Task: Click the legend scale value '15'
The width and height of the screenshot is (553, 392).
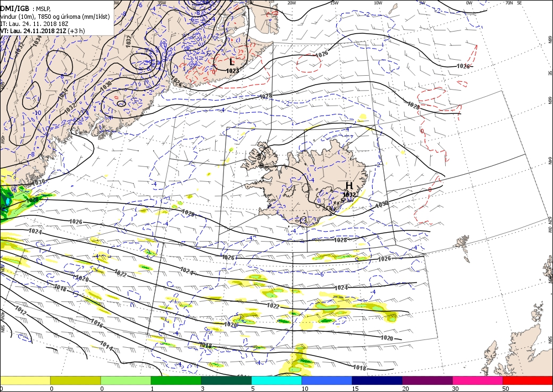Action: coord(355,389)
